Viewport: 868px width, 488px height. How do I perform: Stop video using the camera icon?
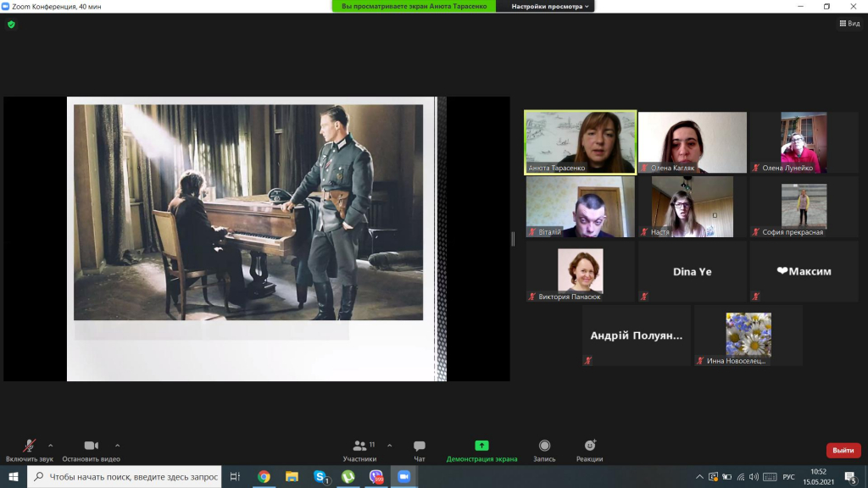point(92,446)
